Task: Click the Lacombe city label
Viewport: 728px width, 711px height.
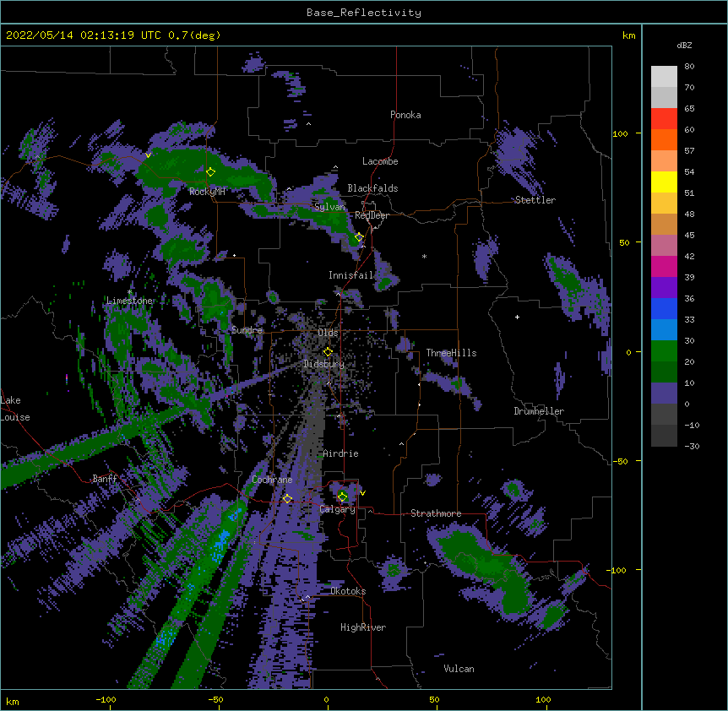Action: (380, 161)
